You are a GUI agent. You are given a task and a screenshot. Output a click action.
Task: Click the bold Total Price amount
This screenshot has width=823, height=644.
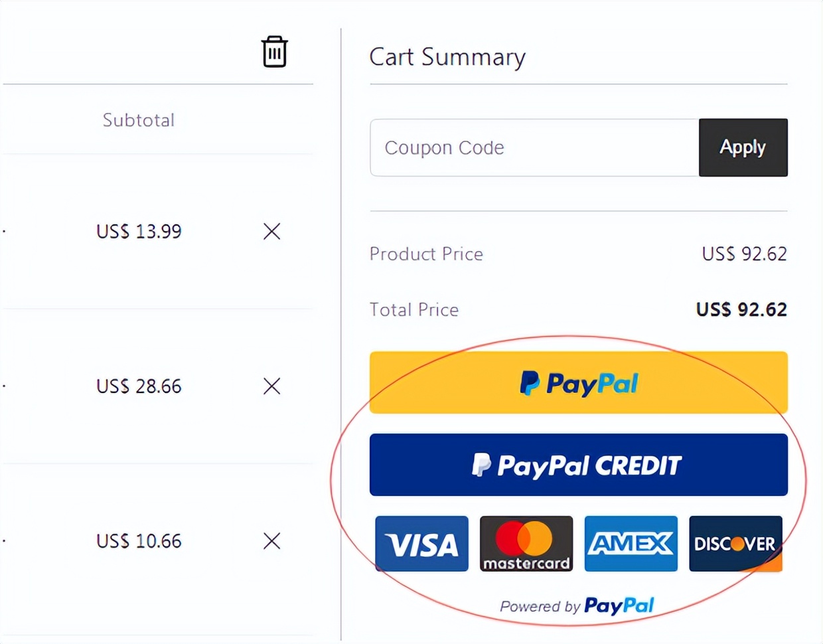click(741, 309)
